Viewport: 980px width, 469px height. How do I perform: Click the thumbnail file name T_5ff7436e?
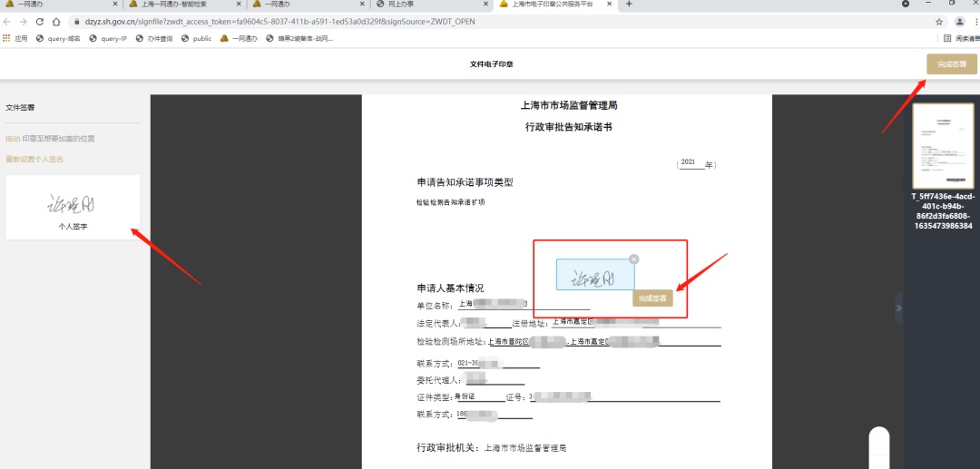coord(943,211)
